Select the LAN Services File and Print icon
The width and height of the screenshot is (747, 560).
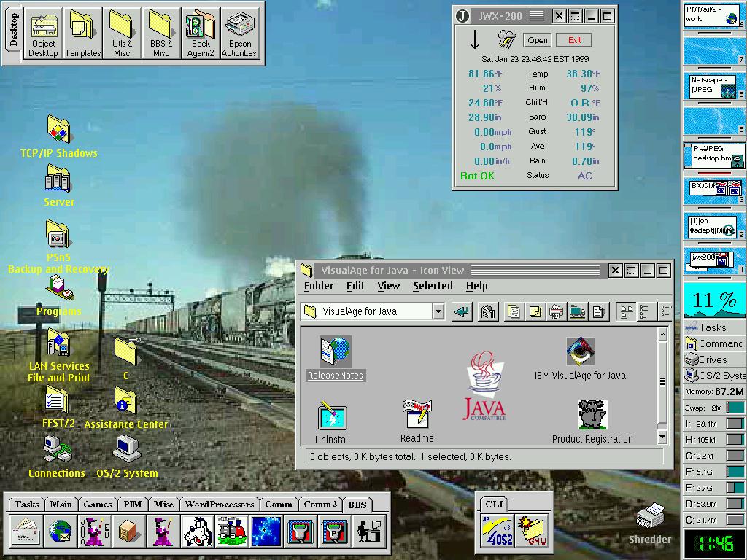click(x=58, y=356)
